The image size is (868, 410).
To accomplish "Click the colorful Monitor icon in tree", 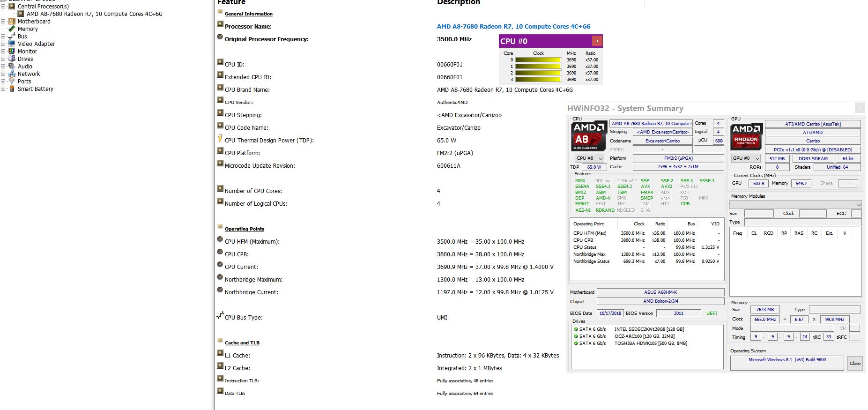I will (x=12, y=51).
